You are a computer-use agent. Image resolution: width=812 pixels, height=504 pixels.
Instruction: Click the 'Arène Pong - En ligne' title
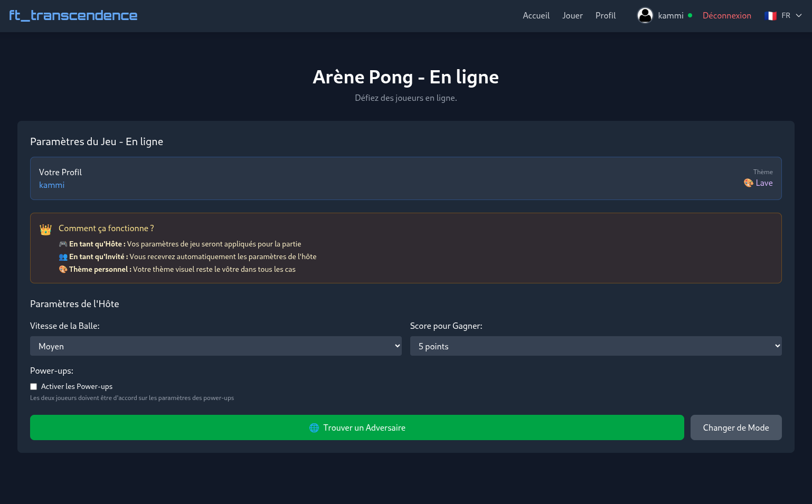pos(406,77)
